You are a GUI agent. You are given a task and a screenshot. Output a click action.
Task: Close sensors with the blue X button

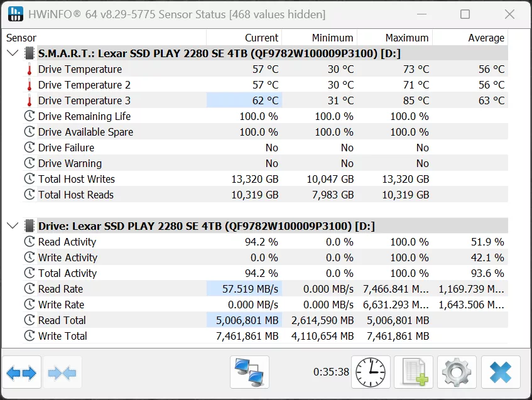pyautogui.click(x=501, y=372)
